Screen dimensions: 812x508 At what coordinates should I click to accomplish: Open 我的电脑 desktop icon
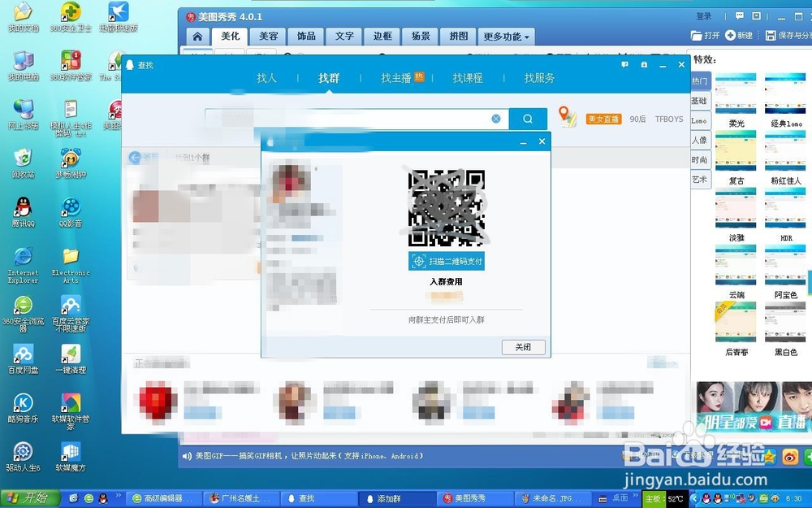coord(24,66)
